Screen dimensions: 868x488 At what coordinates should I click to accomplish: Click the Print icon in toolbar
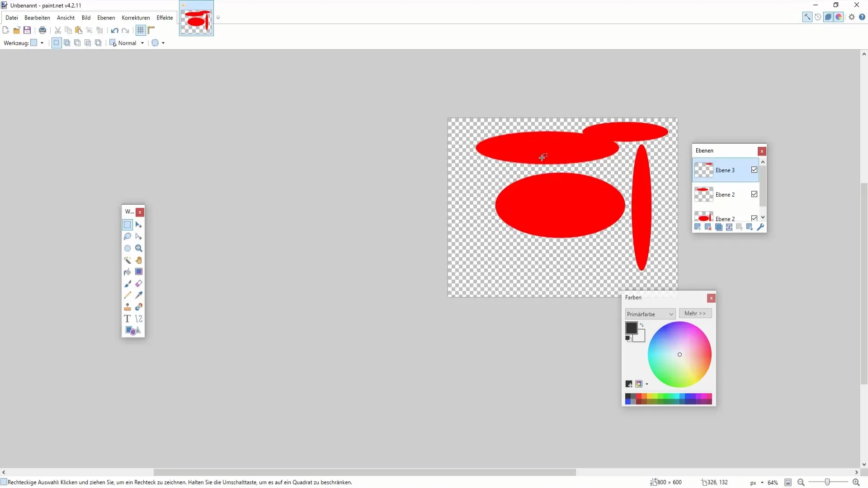(42, 30)
